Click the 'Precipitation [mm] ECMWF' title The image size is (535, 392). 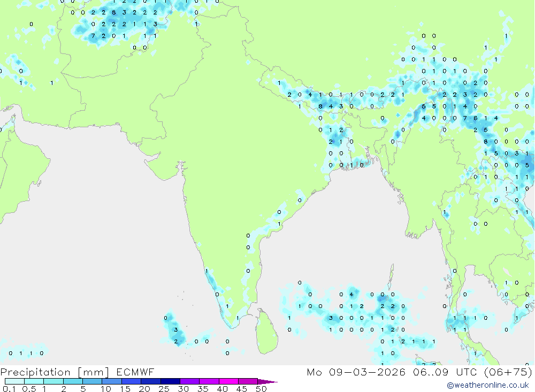(78, 372)
